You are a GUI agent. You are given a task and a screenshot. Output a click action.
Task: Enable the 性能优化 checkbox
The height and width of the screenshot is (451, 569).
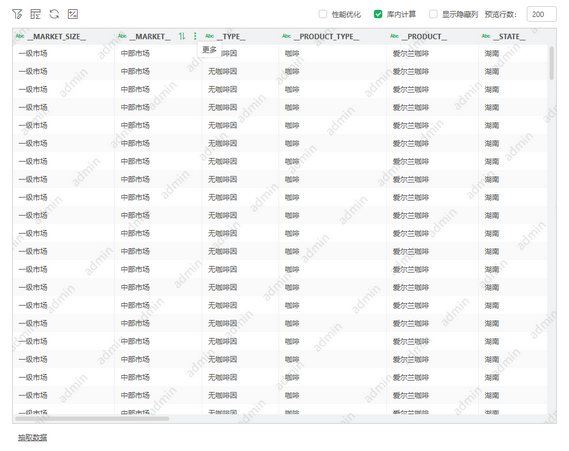click(x=323, y=14)
